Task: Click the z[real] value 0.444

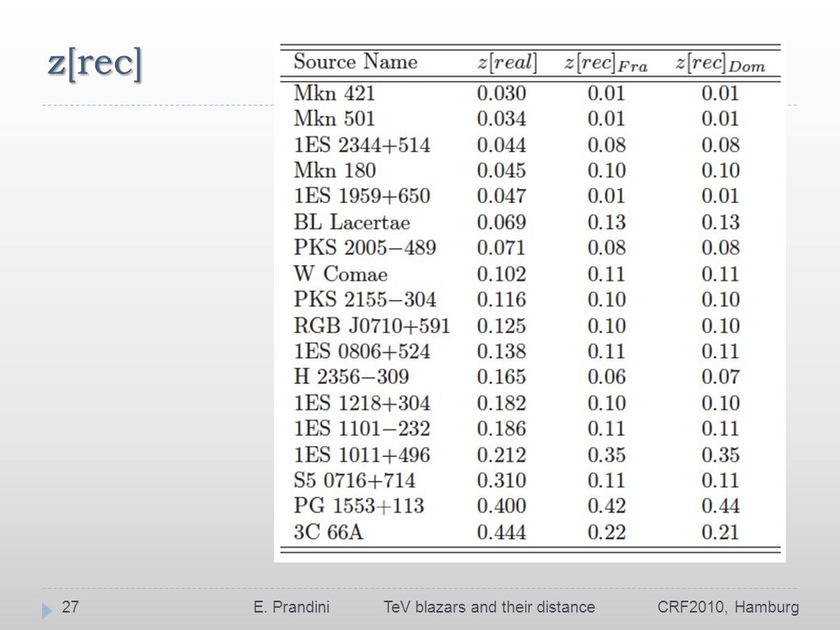Action: tap(502, 532)
